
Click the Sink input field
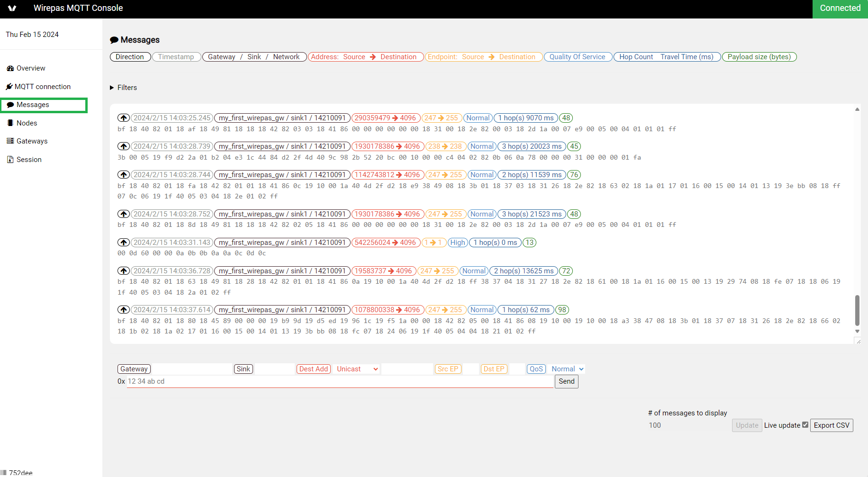coord(275,369)
